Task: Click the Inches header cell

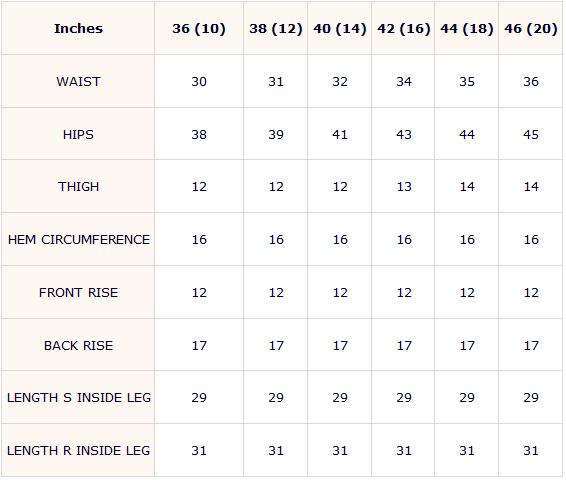Action: 78,29
